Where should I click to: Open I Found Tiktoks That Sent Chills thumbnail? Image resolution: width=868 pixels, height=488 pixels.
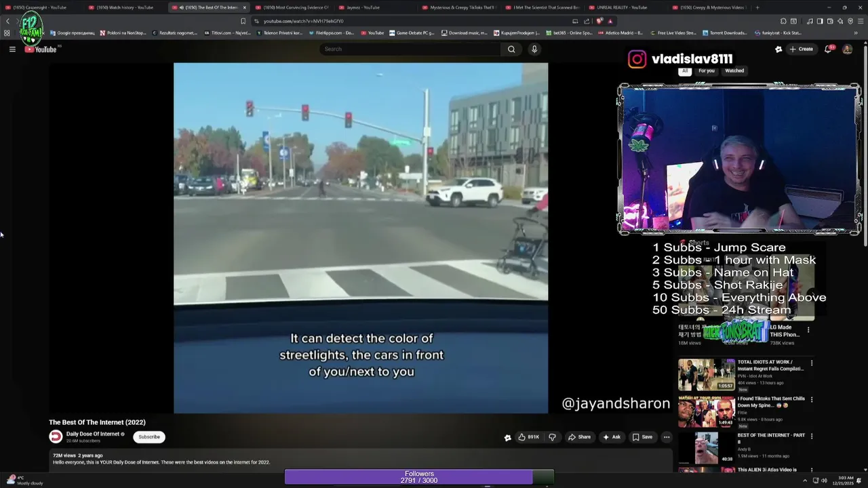[706, 411]
